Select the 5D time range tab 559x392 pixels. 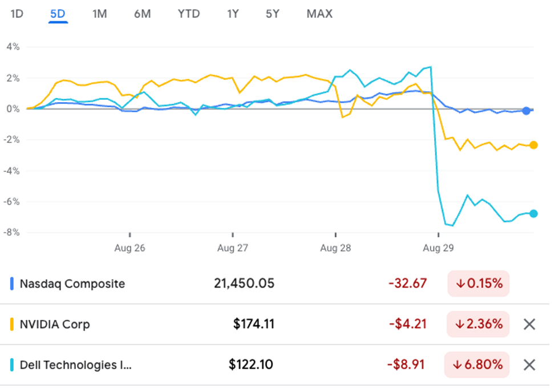coord(58,14)
